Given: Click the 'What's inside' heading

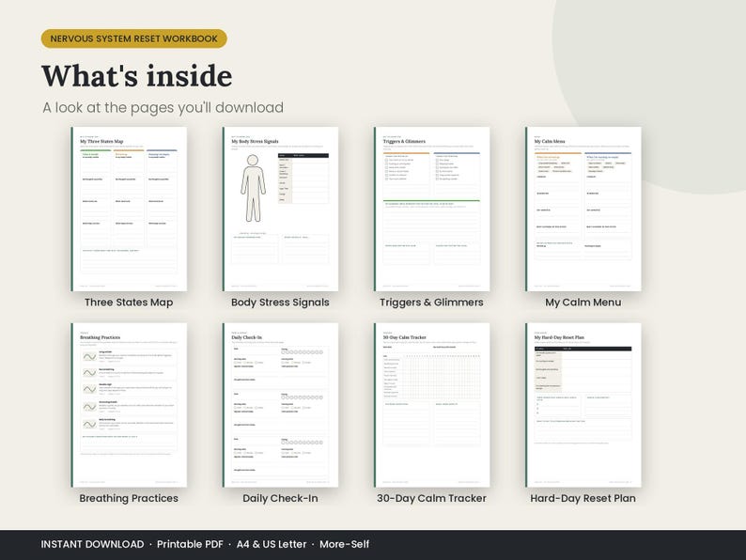Looking at the screenshot, I should pyautogui.click(x=137, y=76).
